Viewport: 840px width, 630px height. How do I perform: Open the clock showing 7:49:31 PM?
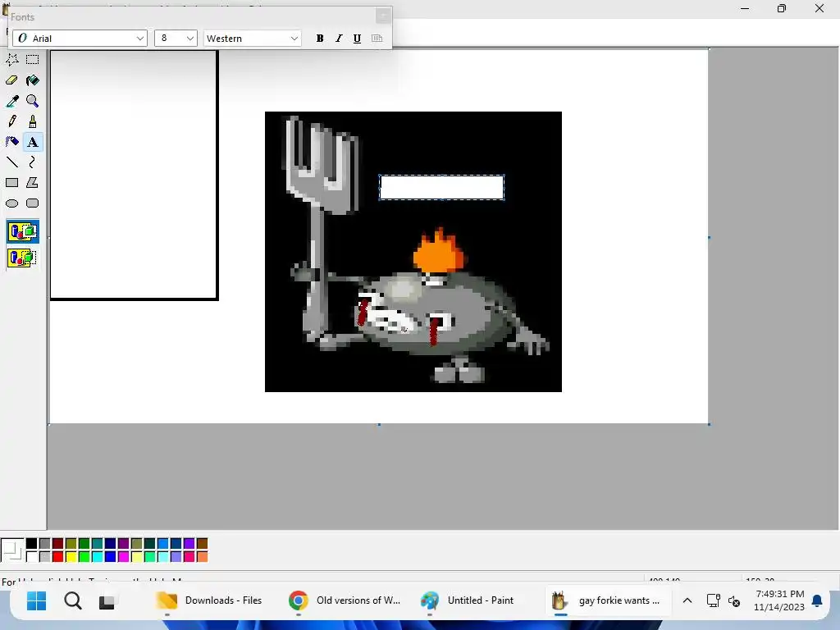click(x=779, y=600)
